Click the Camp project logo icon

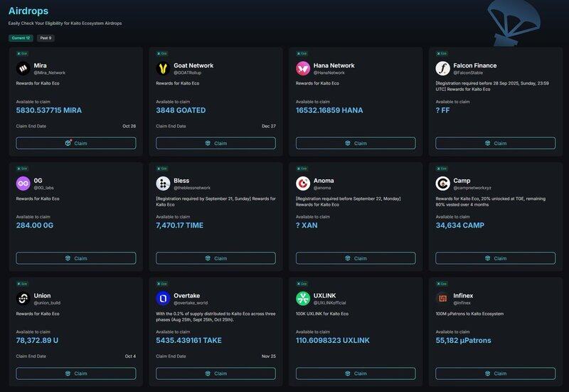(442, 184)
